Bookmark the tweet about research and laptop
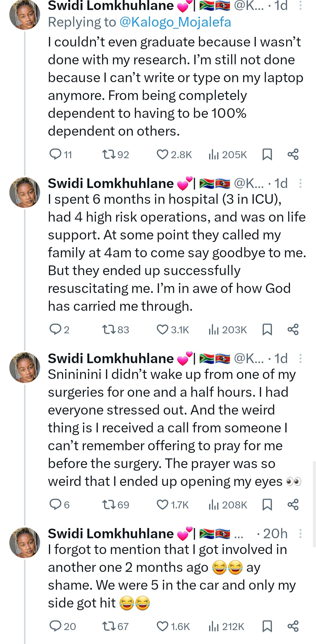Image resolution: width=316 pixels, height=644 pixels. pyautogui.click(x=267, y=154)
